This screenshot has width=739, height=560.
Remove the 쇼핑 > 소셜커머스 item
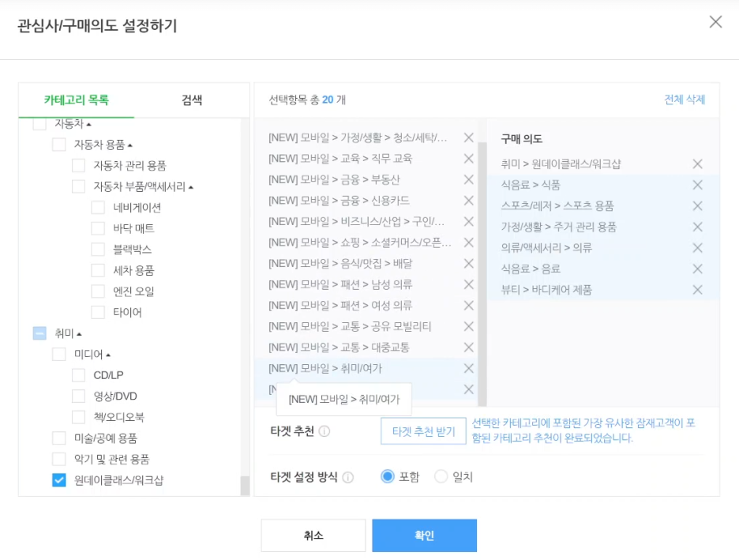coord(468,242)
